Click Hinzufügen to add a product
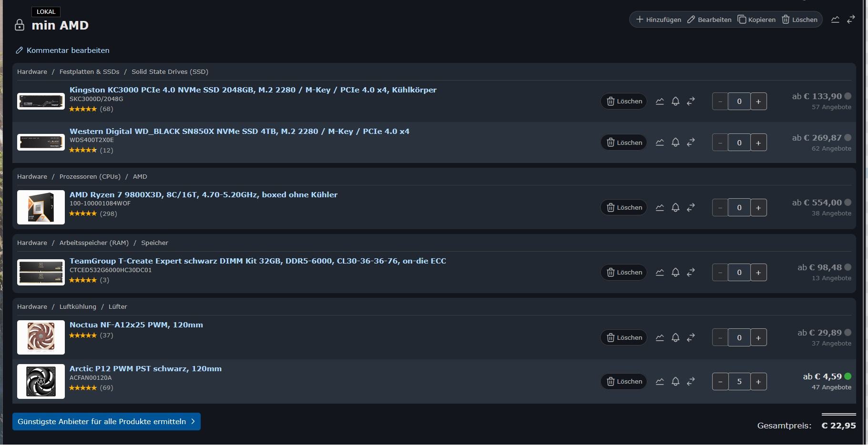This screenshot has width=868, height=447. [x=658, y=20]
